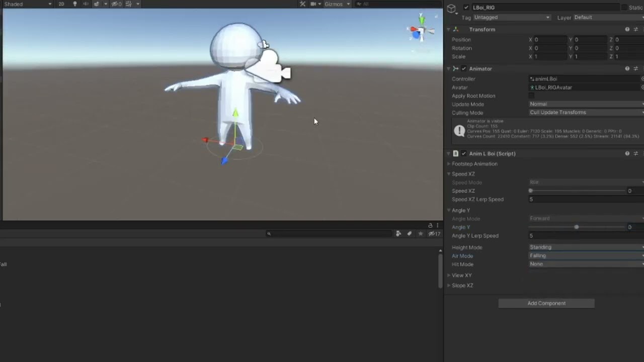
Task: Click the Transform component icon in the Inspector
Action: tap(456, 29)
